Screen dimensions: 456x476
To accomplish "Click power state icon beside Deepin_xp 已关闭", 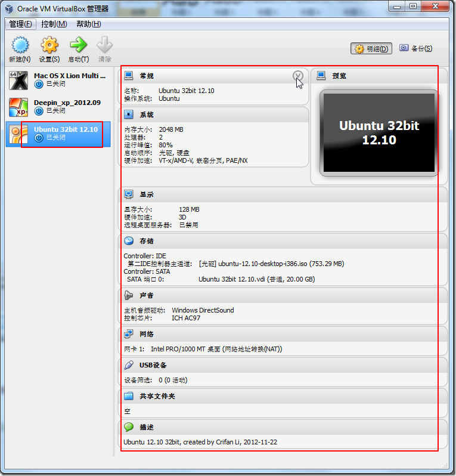I will pos(39,111).
